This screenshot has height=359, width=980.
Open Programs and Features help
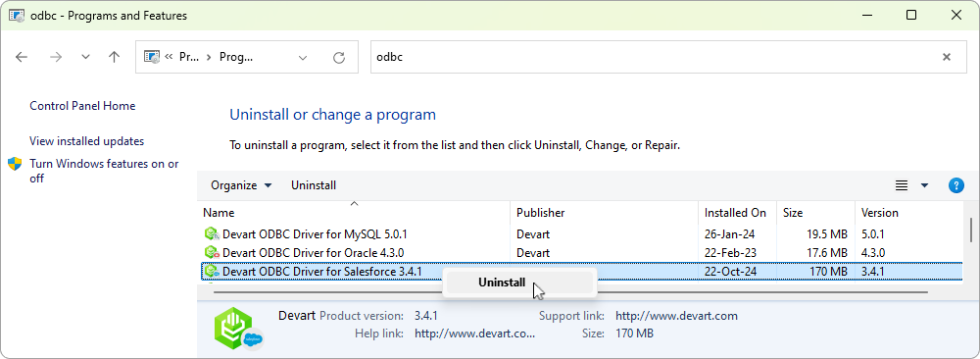point(955,185)
